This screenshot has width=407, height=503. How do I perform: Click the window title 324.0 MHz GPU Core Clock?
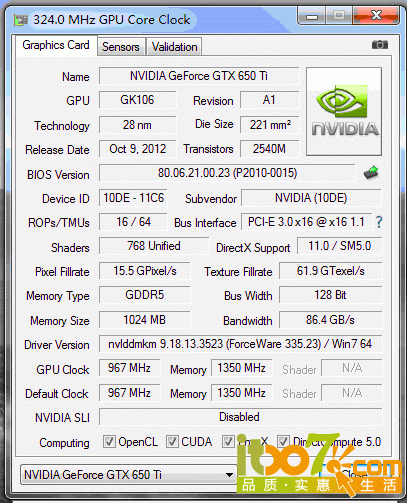(x=112, y=20)
